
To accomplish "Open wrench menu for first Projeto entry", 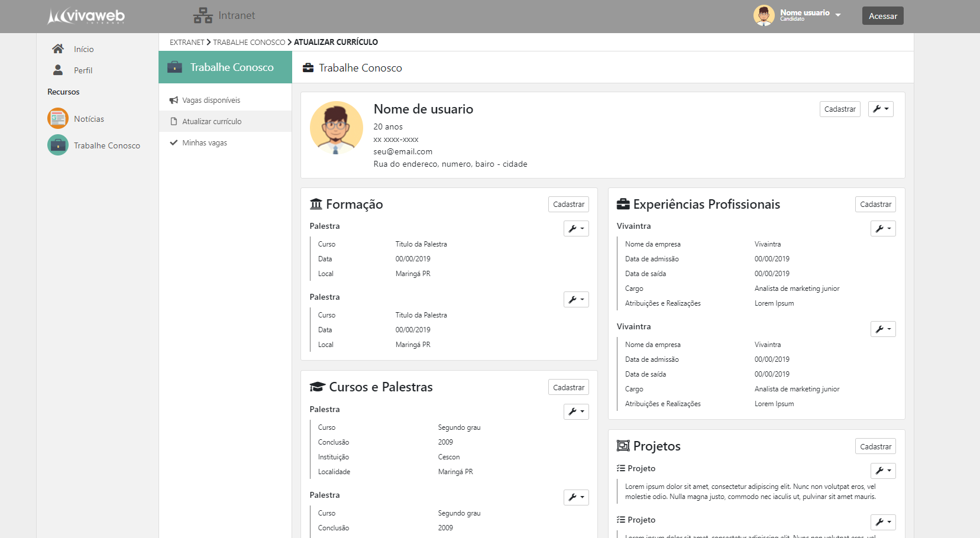I will pyautogui.click(x=882, y=471).
